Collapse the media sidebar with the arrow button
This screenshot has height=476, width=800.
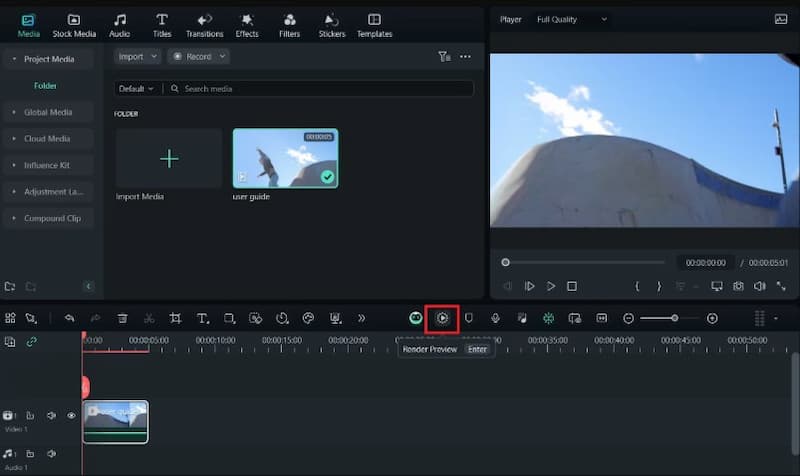coord(88,286)
